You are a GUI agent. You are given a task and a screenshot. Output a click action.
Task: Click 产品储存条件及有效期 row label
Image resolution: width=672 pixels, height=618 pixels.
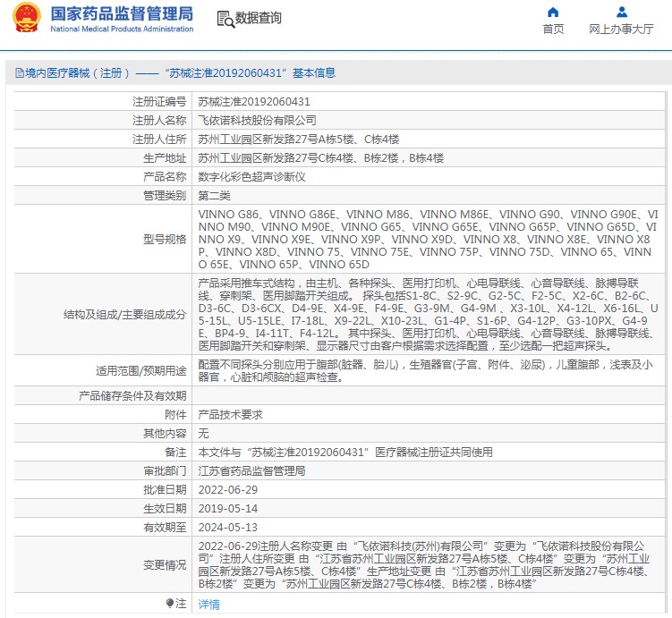coord(132,395)
